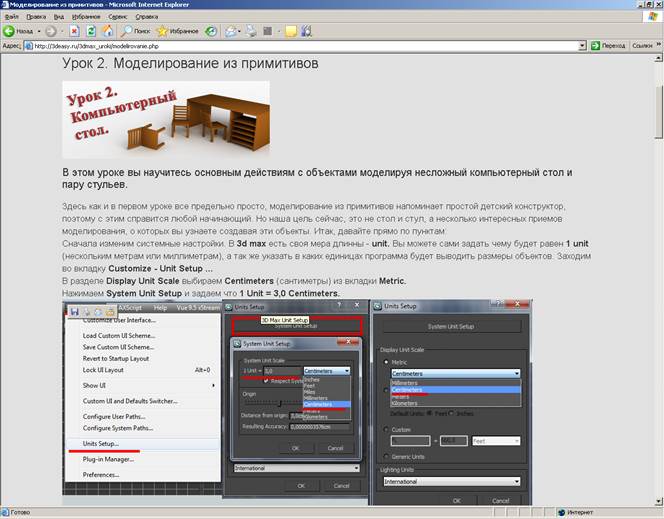The image size is (664, 519).
Task: Click Cancel in System Unit Setup dialog
Action: point(335,448)
